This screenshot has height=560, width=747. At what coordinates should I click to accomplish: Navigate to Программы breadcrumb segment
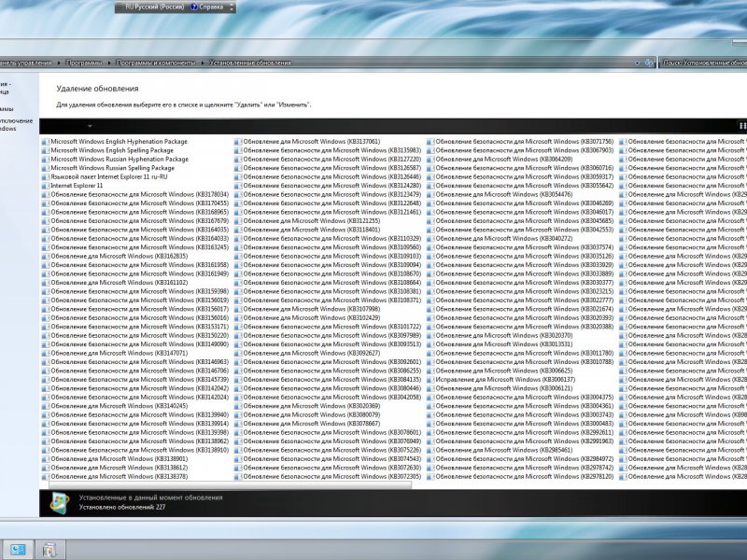click(x=84, y=63)
